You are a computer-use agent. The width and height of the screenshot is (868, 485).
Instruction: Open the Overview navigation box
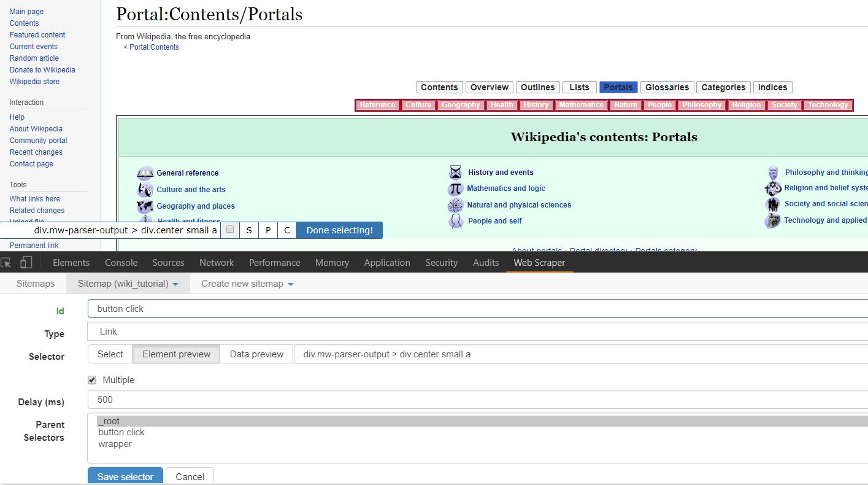[x=490, y=87]
